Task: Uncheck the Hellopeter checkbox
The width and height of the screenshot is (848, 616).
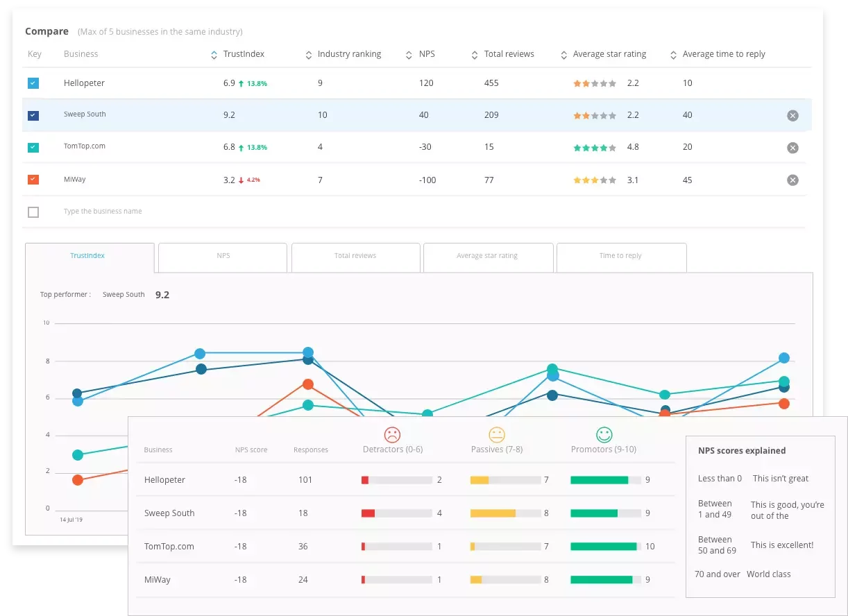Action: (33, 83)
